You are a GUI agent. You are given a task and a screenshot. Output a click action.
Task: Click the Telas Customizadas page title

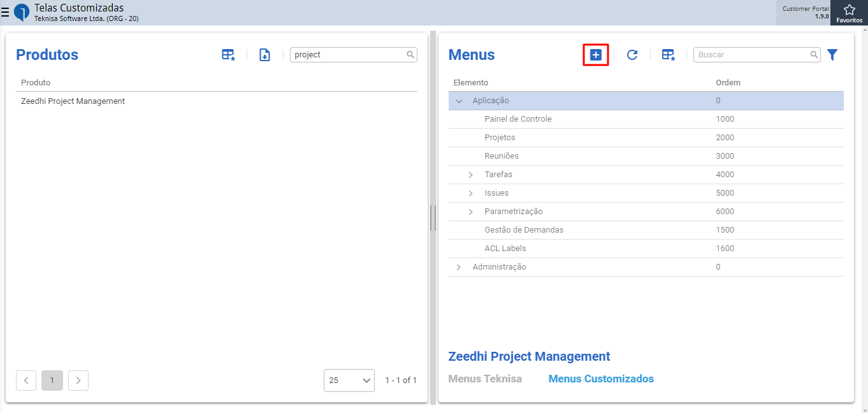point(79,8)
